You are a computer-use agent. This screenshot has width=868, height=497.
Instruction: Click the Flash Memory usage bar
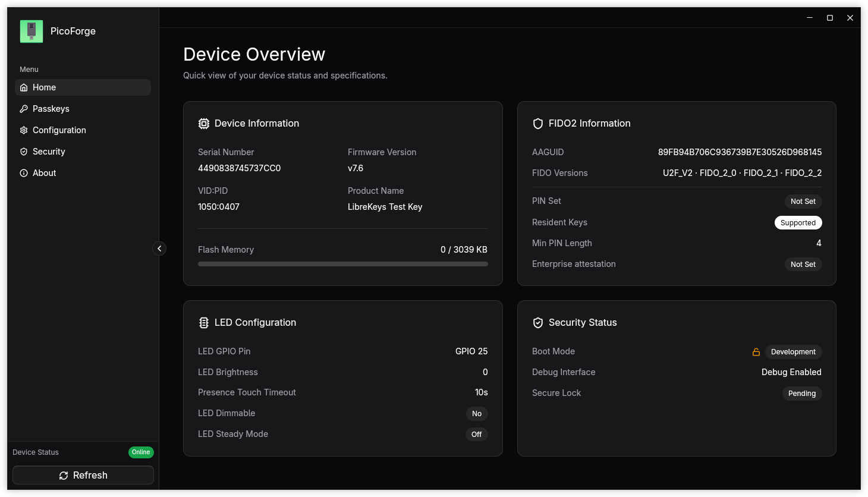[x=343, y=264]
